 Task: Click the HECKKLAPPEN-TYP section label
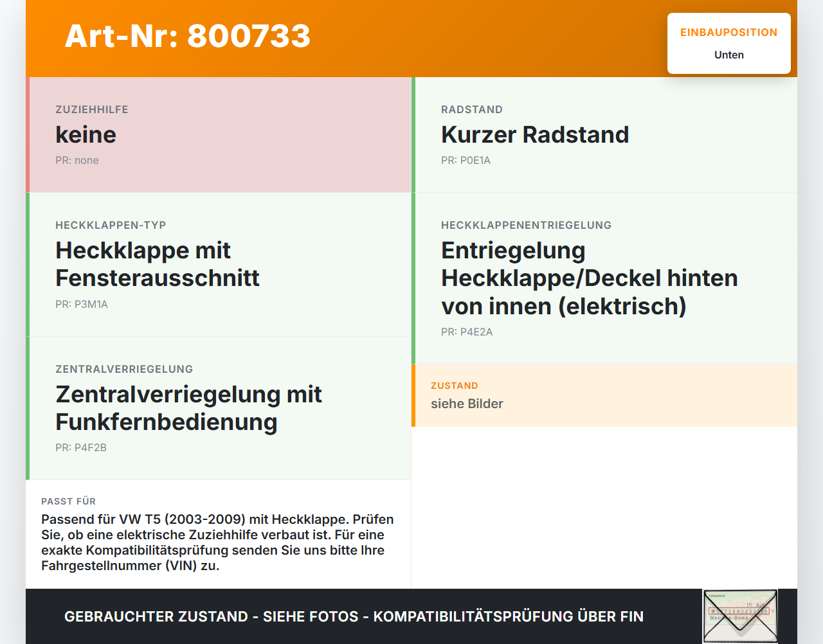[111, 226]
